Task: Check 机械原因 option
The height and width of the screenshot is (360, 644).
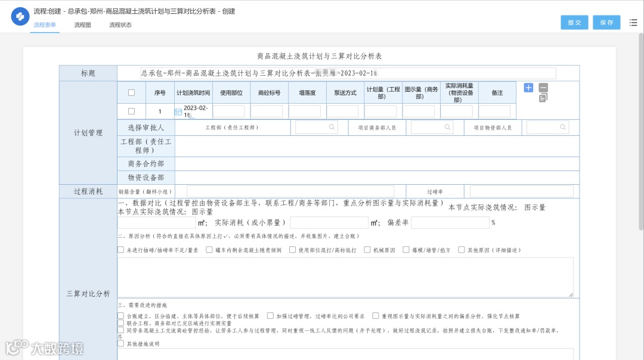Action: pos(367,250)
